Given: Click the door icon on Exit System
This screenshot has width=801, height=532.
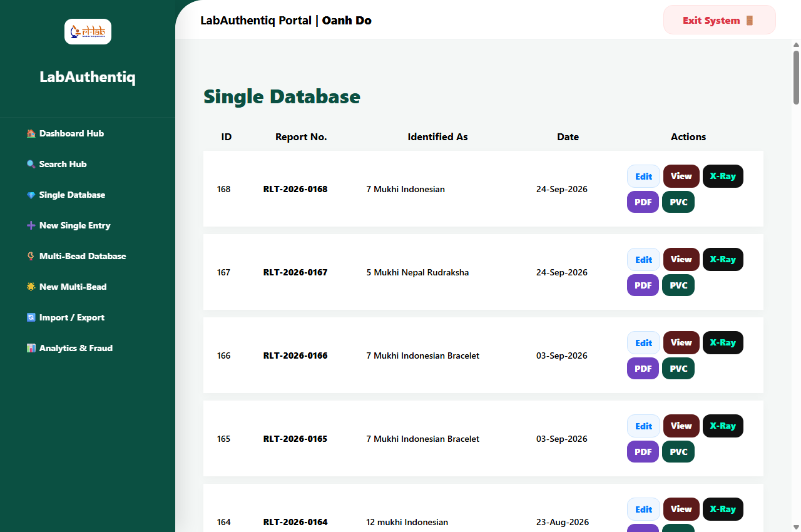Looking at the screenshot, I should (x=750, y=21).
